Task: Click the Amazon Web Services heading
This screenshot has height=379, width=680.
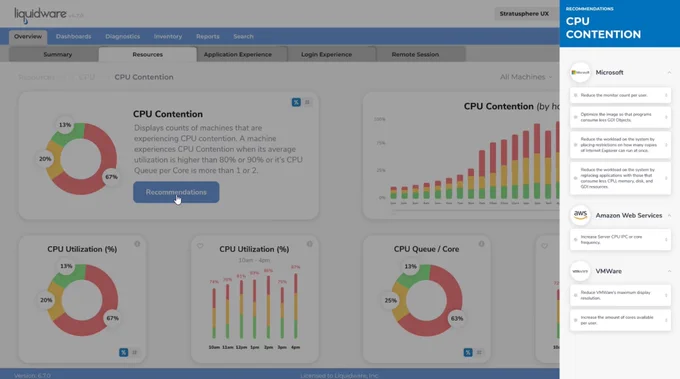Action: coord(629,215)
